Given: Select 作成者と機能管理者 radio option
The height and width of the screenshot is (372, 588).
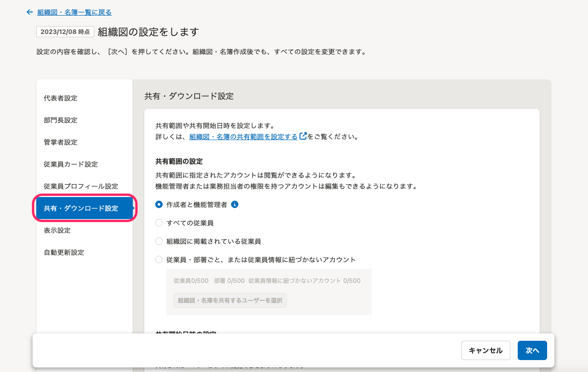Looking at the screenshot, I should 159,205.
